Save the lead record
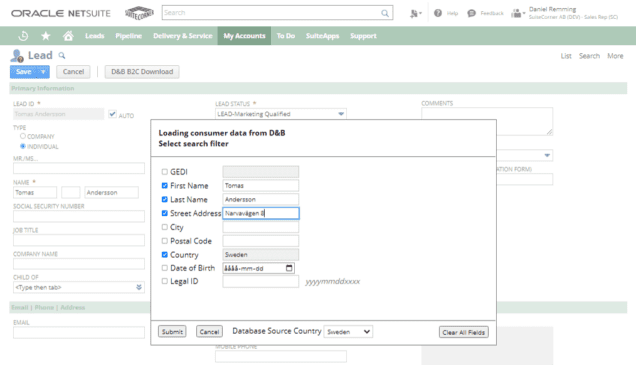The height and width of the screenshot is (365, 636). [24, 72]
